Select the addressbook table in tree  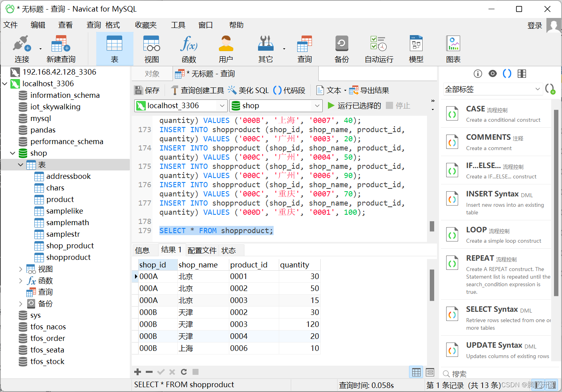pyautogui.click(x=68, y=176)
